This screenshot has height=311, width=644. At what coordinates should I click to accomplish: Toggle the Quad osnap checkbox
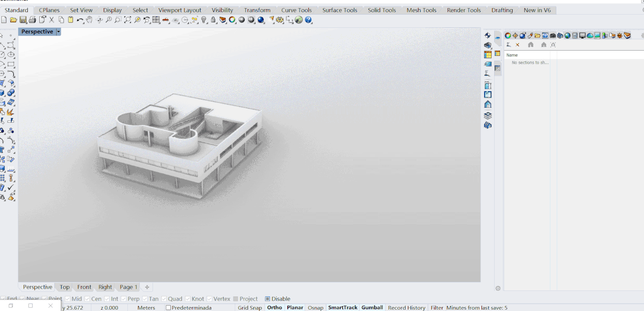coord(164,299)
